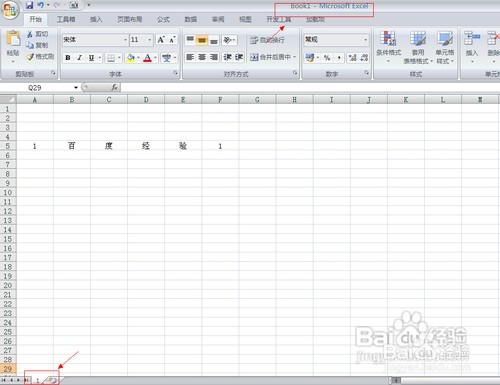This screenshot has height=385, width=500.
Task: Switch to the View tab (视图)
Action: [245, 19]
